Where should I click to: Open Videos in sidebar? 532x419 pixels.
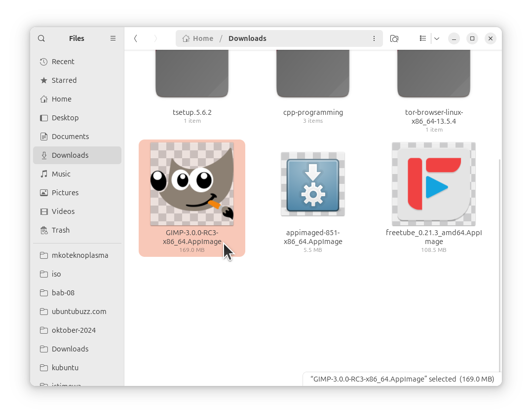tap(77, 211)
